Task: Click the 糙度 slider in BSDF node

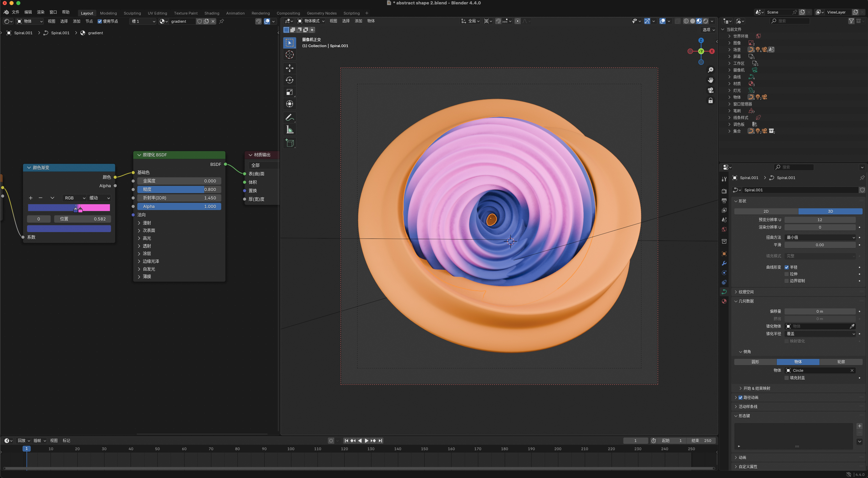Action: (x=179, y=190)
